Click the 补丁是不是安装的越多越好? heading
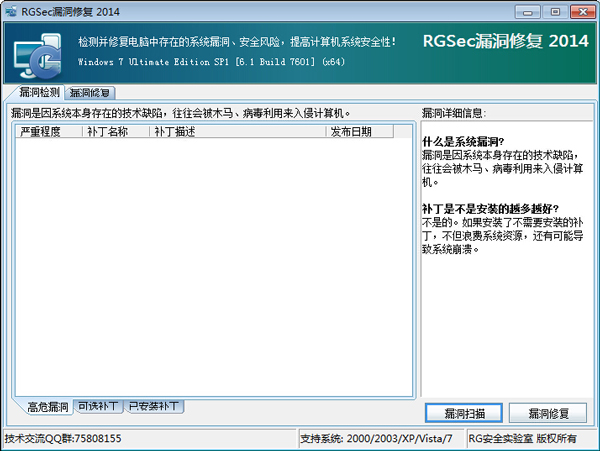 click(x=490, y=209)
